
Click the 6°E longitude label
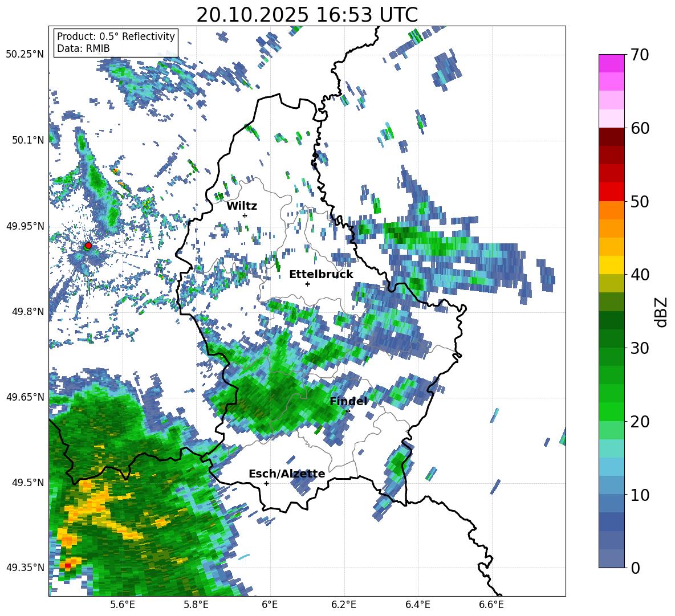270,605
